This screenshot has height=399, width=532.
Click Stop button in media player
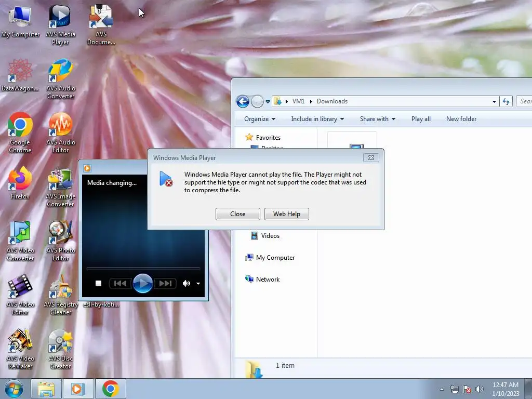pyautogui.click(x=98, y=283)
